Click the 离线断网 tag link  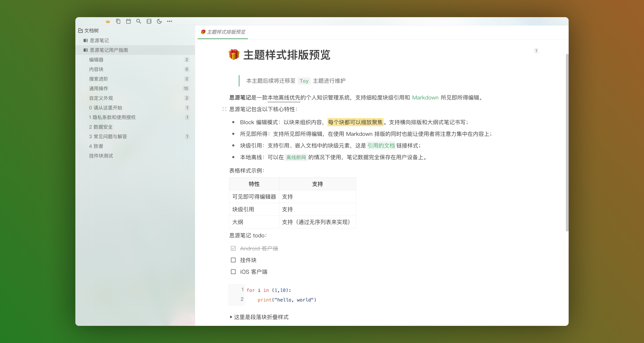[x=296, y=157]
